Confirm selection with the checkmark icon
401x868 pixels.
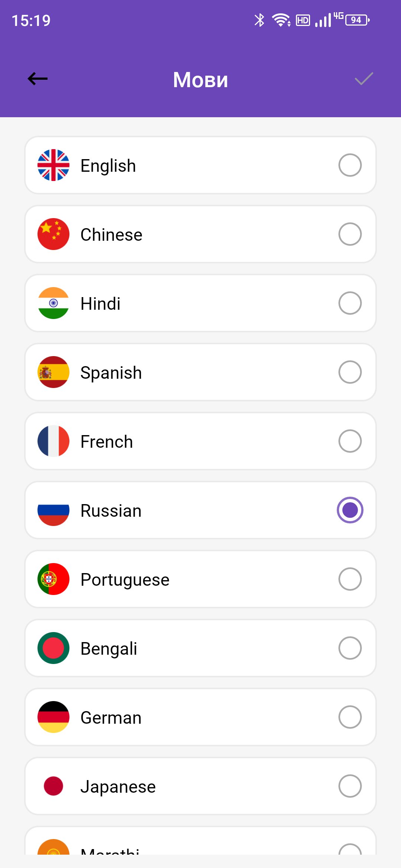(363, 79)
